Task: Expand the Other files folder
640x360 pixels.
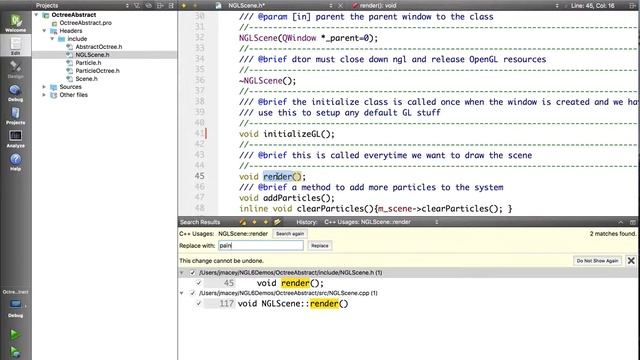Action: pos(44,95)
